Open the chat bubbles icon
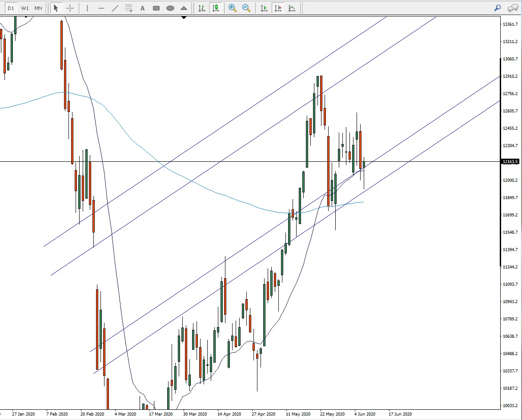522x420 pixels. pos(512,8)
